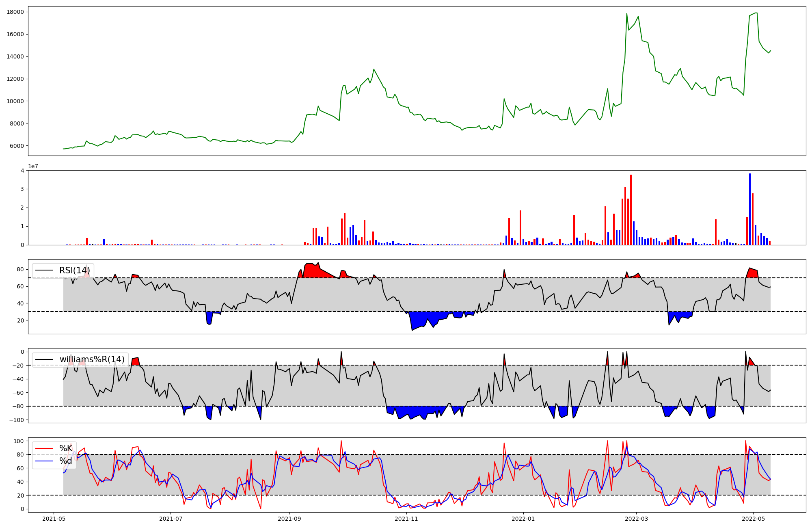
Task: Click the black RSI(14) legend line sample
Action: click(44, 270)
